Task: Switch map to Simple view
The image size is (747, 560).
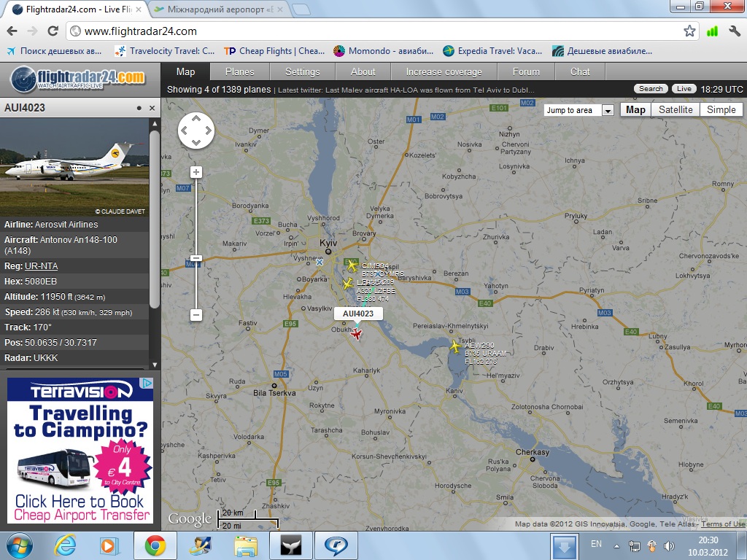Action: pos(721,110)
